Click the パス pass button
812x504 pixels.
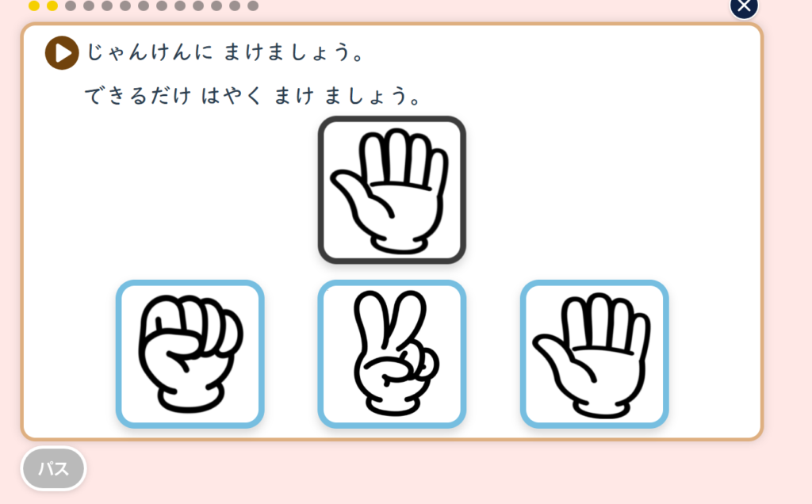click(x=53, y=469)
